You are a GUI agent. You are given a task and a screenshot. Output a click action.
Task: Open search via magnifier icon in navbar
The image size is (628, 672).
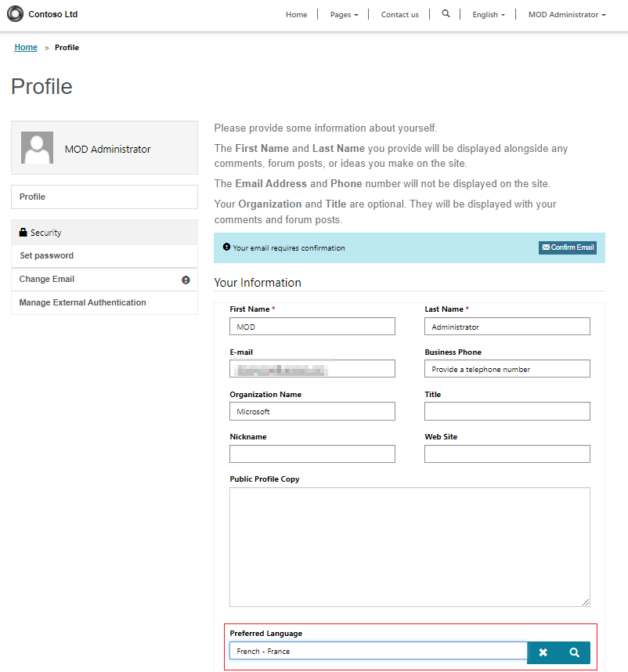click(446, 14)
